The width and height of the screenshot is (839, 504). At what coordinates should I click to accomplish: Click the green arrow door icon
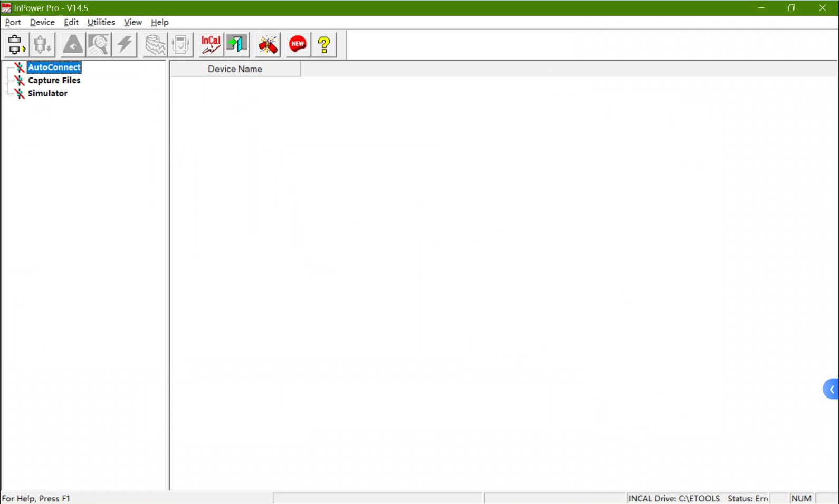click(x=237, y=45)
